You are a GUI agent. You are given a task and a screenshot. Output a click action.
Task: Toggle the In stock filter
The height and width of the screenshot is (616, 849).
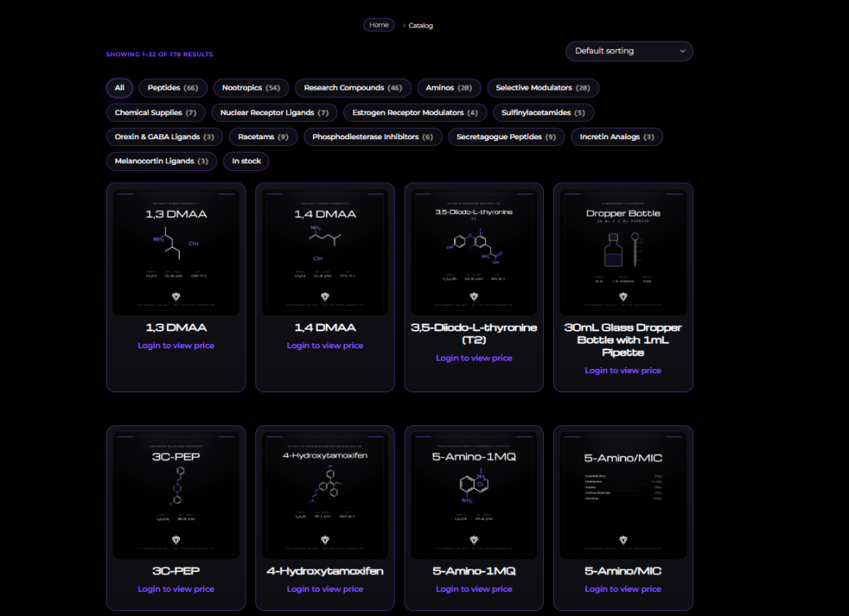246,162
